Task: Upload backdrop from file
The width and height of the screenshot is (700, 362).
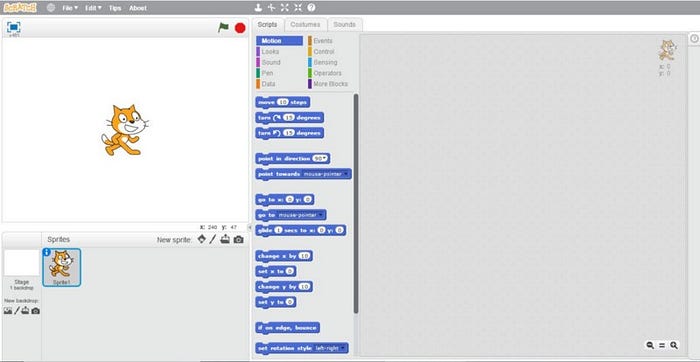Action: click(x=25, y=311)
